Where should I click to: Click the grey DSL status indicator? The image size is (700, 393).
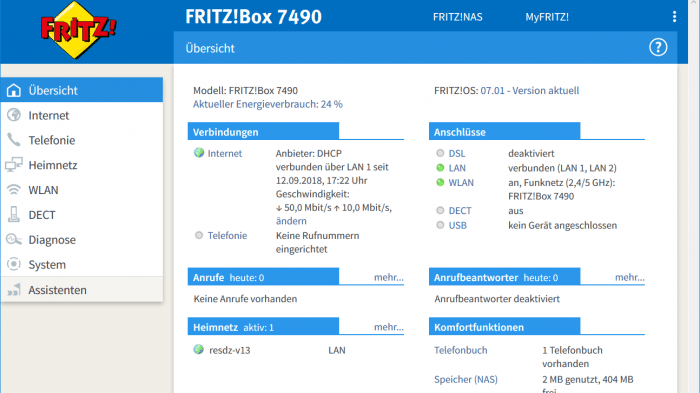440,153
